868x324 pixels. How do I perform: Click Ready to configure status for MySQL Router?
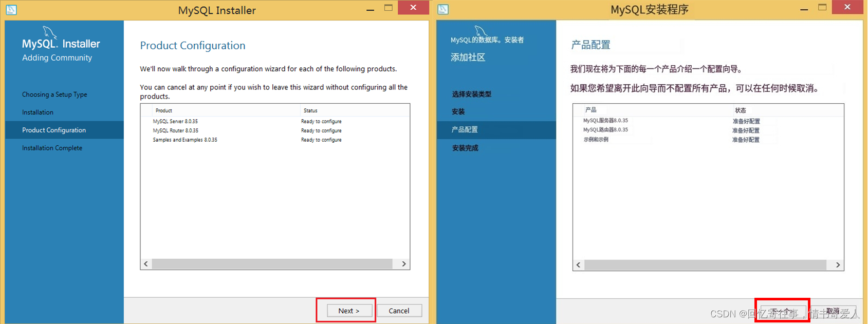(x=321, y=131)
